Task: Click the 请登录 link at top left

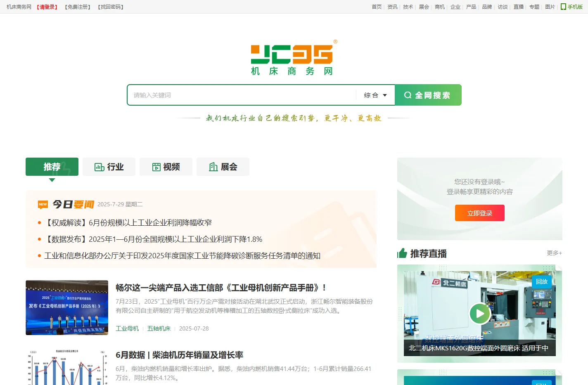Action: 47,7
